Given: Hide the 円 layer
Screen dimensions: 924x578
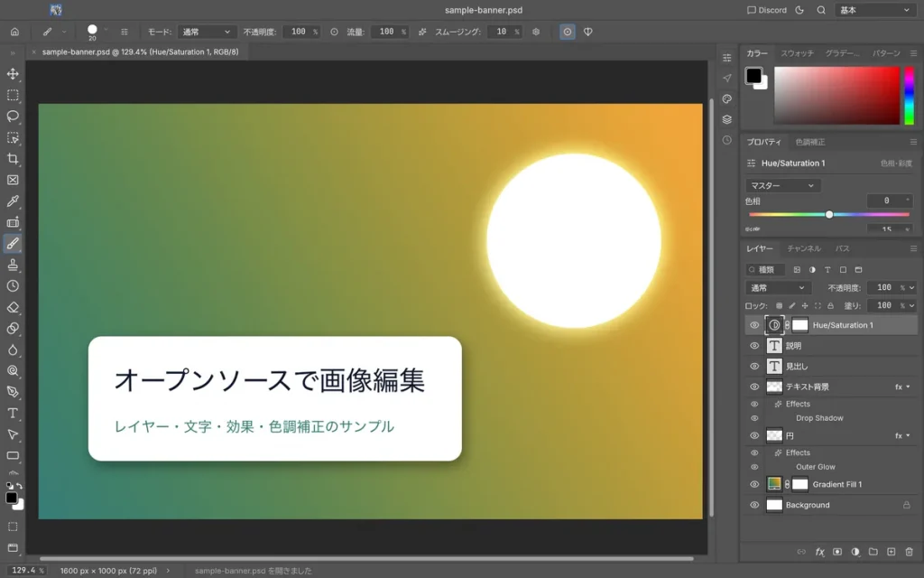Looking at the screenshot, I should tap(754, 436).
